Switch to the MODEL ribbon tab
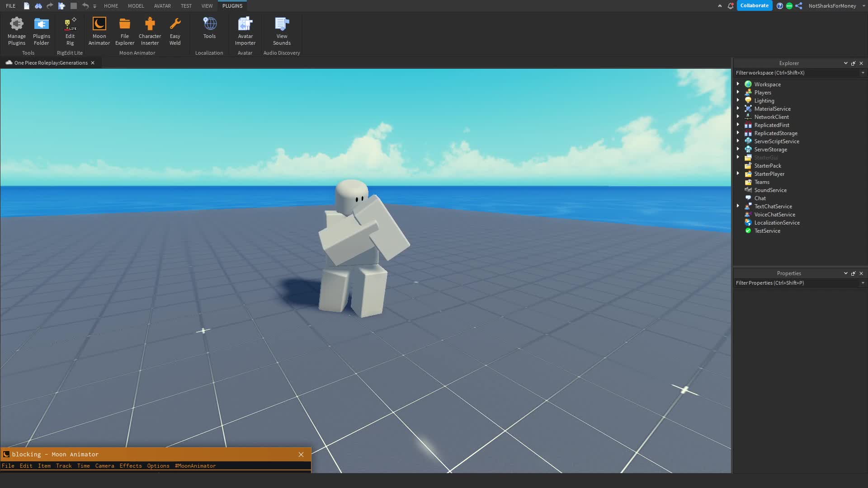868x488 pixels. pyautogui.click(x=136, y=6)
